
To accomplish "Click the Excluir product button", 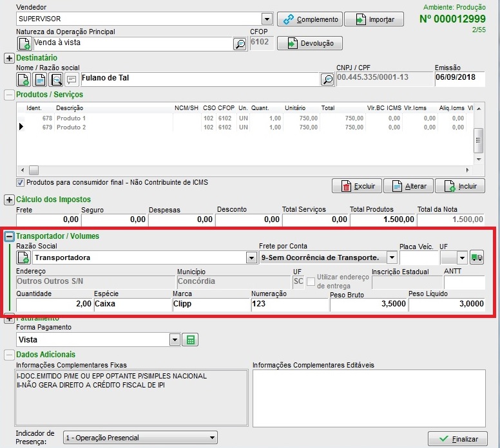I will [x=357, y=186].
